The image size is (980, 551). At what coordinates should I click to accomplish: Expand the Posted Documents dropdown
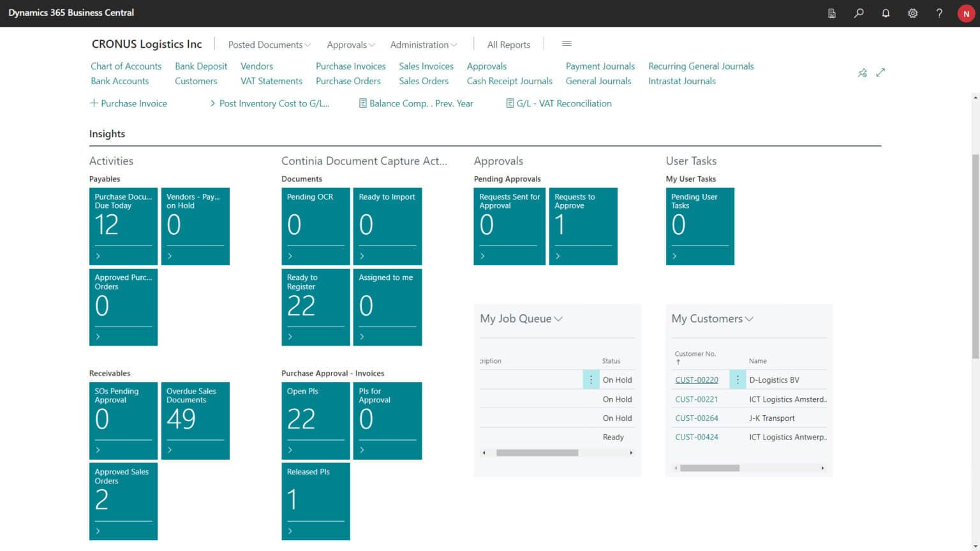[269, 45]
